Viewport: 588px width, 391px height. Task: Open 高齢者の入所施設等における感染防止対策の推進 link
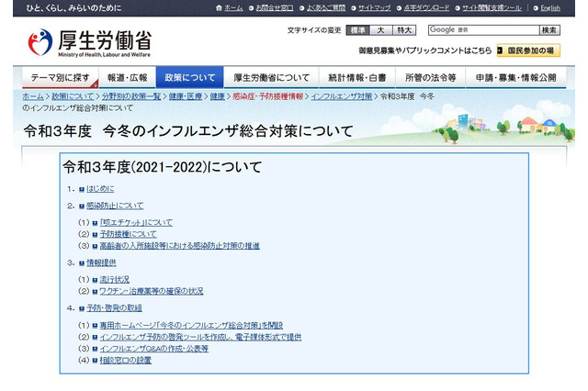coord(180,246)
